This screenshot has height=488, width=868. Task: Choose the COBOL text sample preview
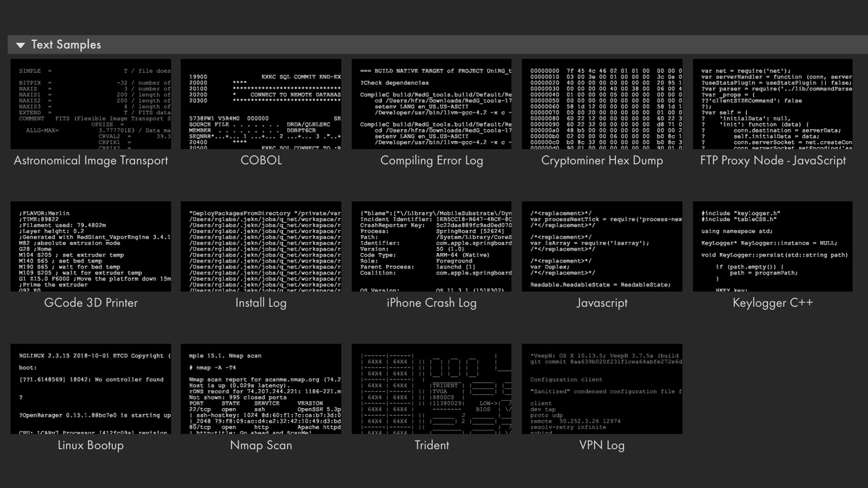click(261, 104)
